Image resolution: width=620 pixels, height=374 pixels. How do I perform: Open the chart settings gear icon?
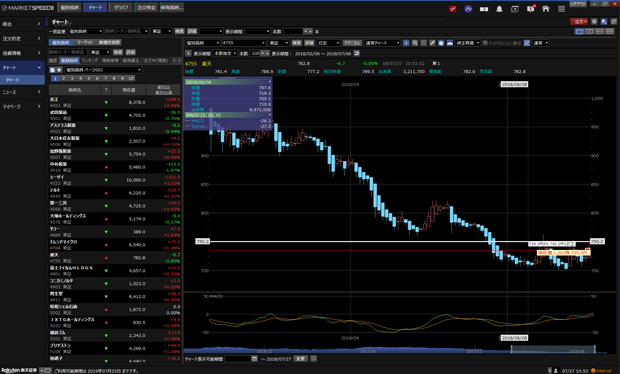coord(594,21)
